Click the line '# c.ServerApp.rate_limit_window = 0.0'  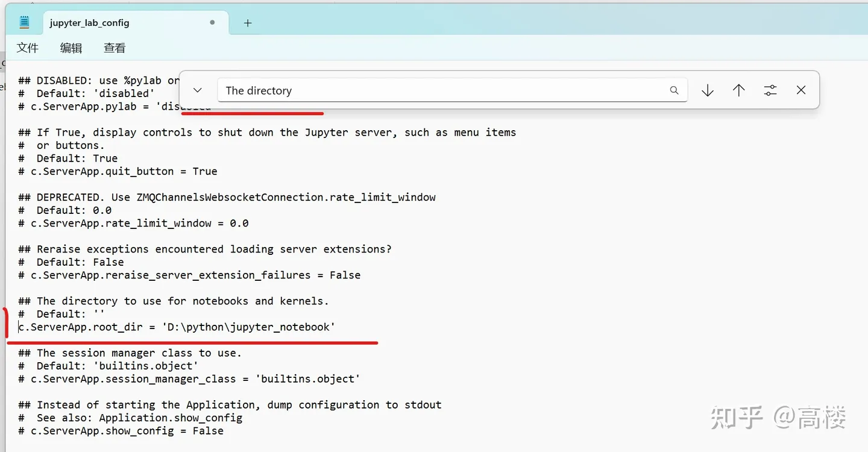tap(133, 223)
